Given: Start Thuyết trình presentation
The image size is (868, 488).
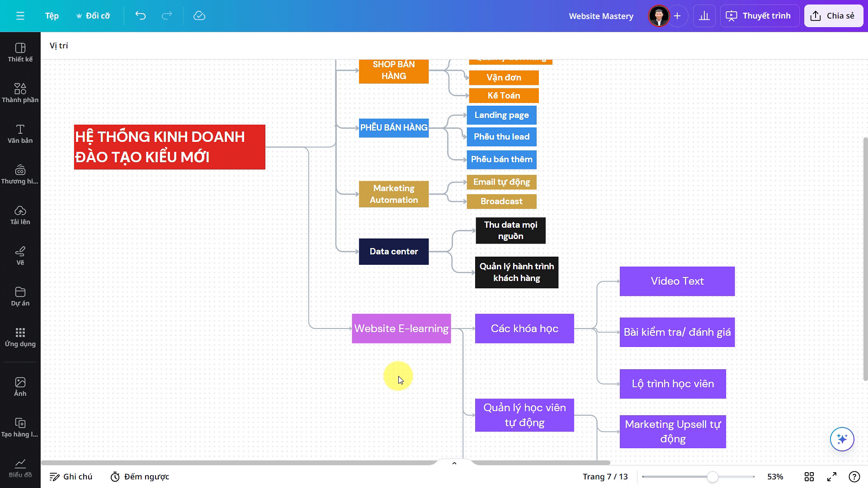Looking at the screenshot, I should [759, 16].
